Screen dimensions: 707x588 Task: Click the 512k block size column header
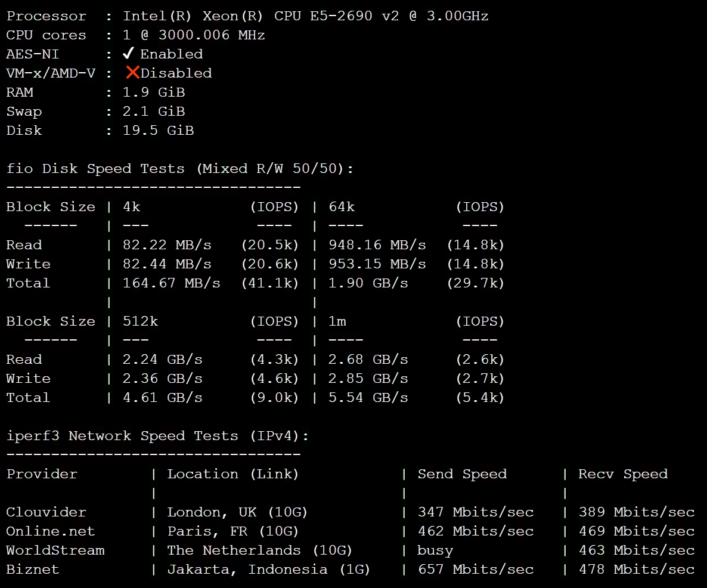point(140,321)
